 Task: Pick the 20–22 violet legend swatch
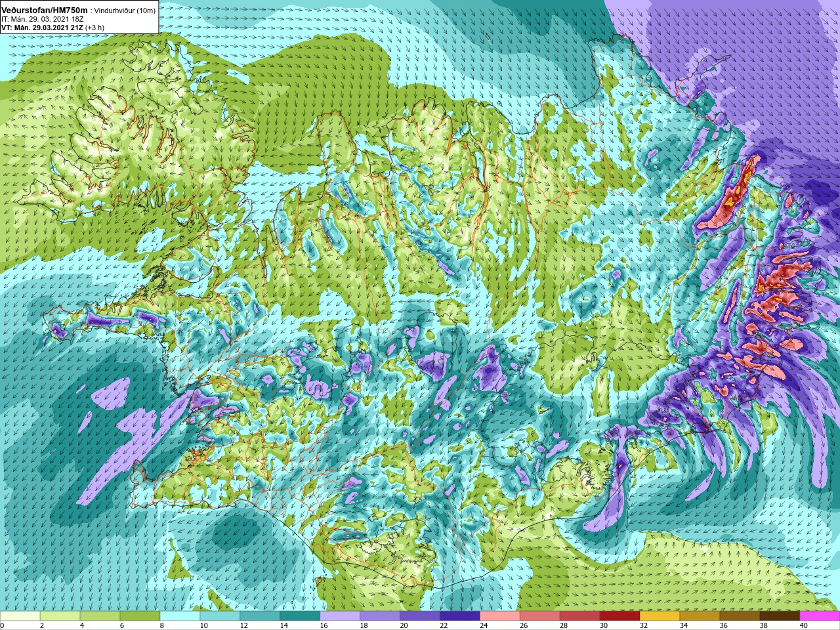(420, 616)
